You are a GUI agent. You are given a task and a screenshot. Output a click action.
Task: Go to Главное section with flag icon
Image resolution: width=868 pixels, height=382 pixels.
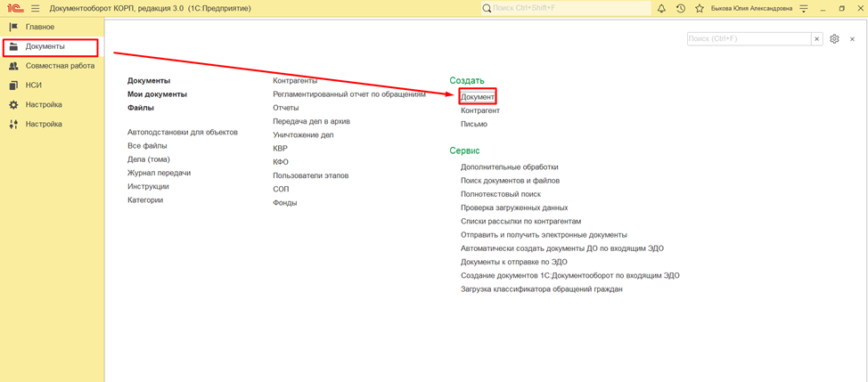click(52, 27)
